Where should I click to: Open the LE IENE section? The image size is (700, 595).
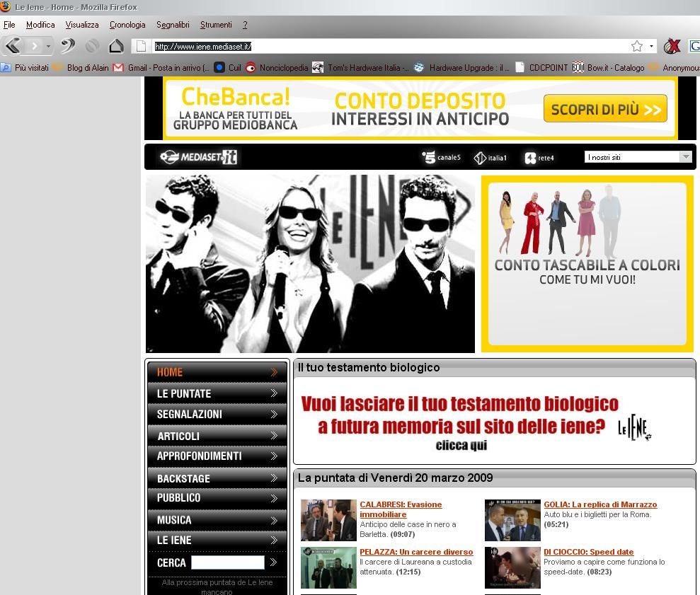(x=217, y=540)
